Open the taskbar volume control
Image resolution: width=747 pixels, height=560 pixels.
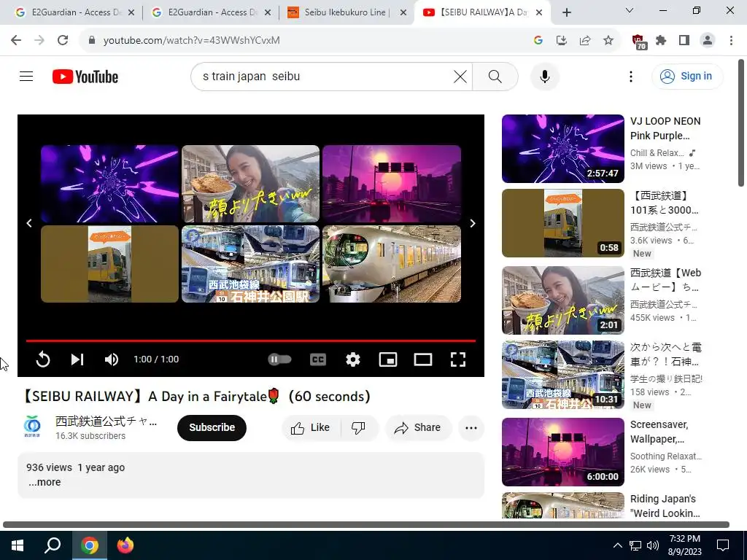[x=653, y=545]
